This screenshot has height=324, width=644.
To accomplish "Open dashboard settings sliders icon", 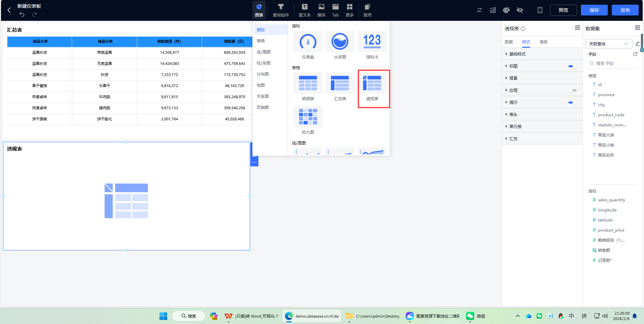I will [480, 10].
